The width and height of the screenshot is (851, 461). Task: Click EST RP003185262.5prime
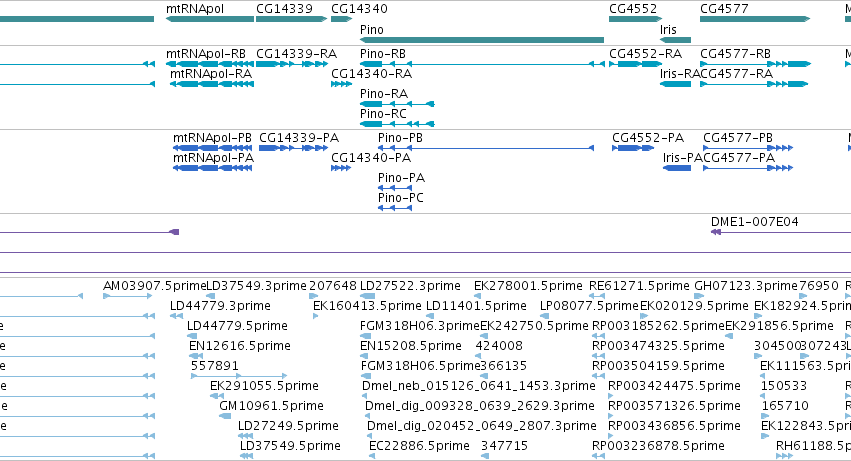click(658, 326)
